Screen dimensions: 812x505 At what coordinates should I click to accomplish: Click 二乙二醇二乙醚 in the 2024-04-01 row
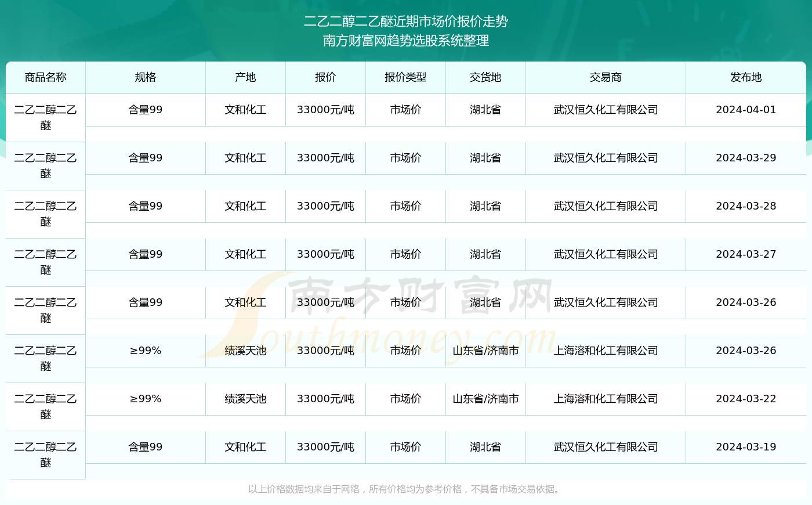point(46,117)
